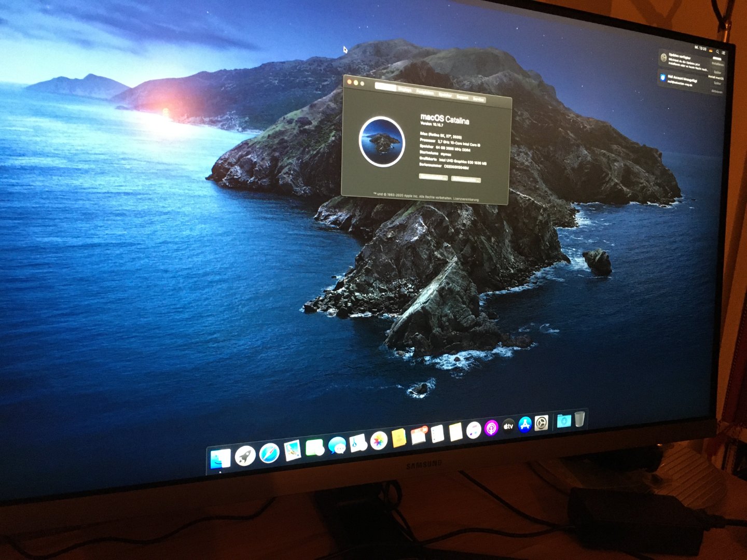This screenshot has width=747, height=560.
Task: Open the Downloads folder in Dock
Action: click(x=563, y=420)
